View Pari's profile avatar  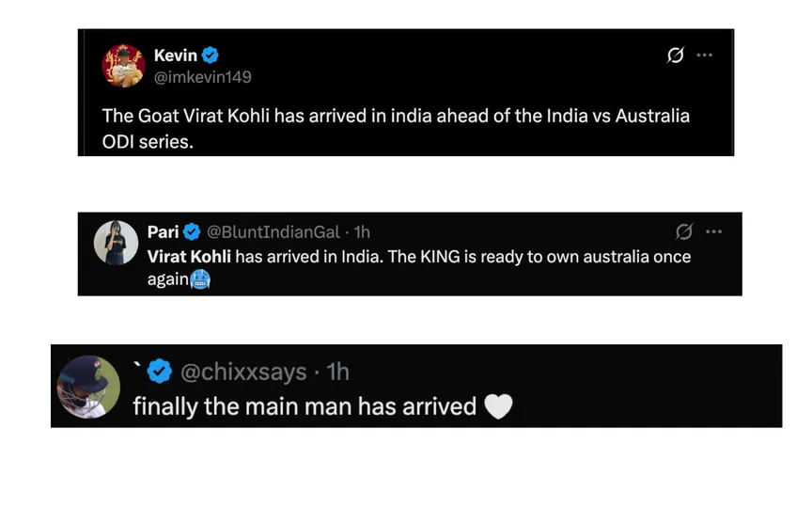pyautogui.click(x=116, y=244)
